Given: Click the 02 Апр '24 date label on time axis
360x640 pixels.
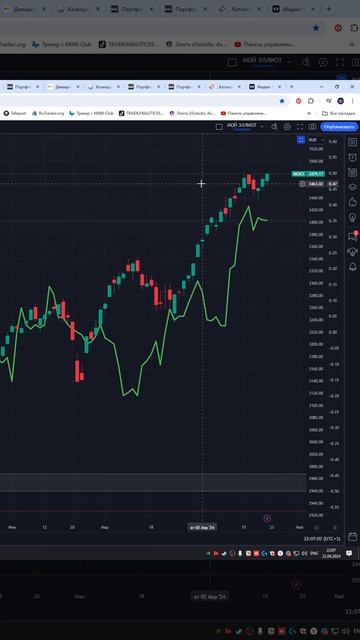Looking at the screenshot, I should point(202,527).
